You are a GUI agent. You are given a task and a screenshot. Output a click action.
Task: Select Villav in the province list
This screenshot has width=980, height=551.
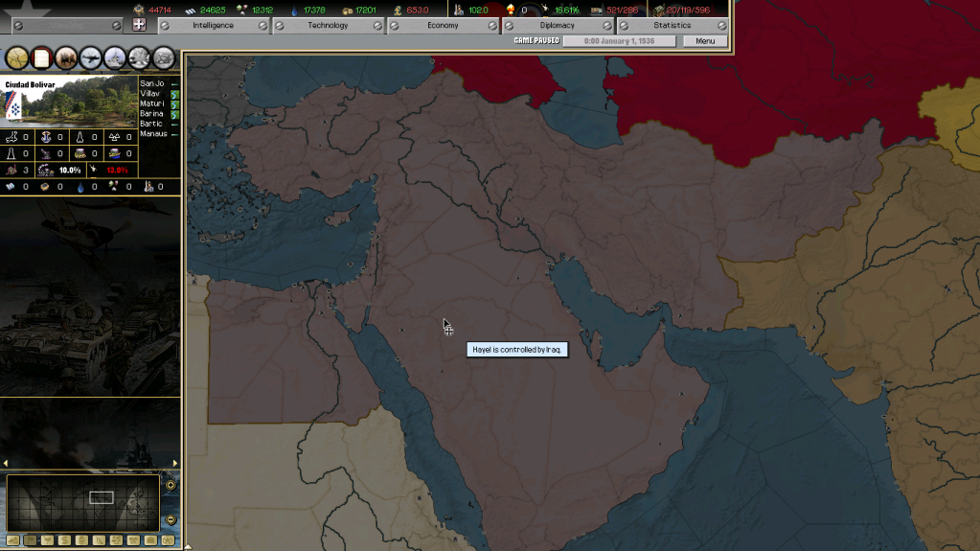click(x=150, y=94)
